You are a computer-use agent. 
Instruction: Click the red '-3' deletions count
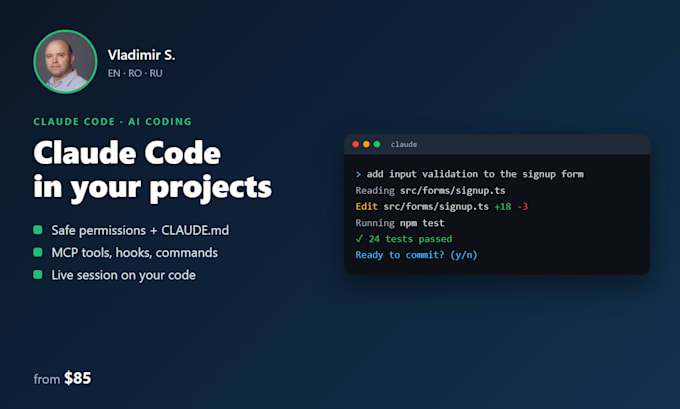[x=523, y=206]
